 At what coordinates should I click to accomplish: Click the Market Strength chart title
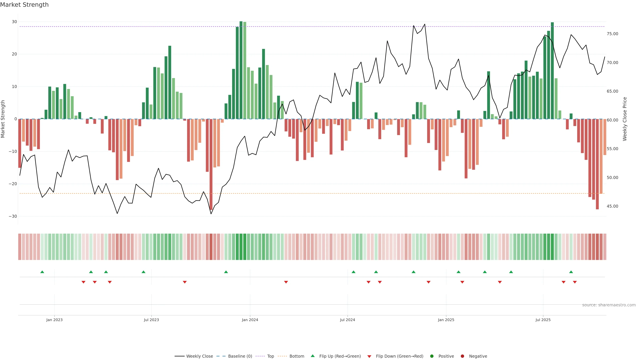24,5
